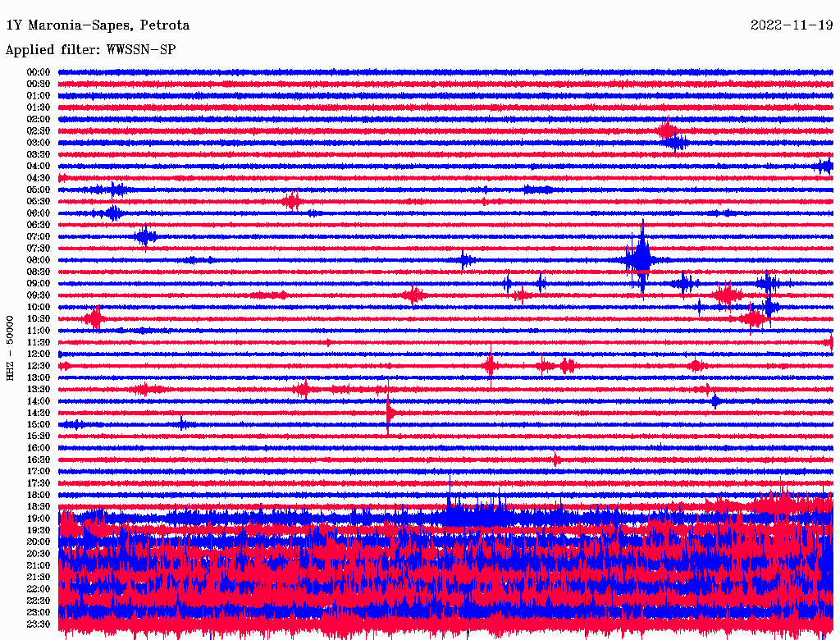Select the 20:00 time label
The image size is (840, 640).
[x=39, y=542]
